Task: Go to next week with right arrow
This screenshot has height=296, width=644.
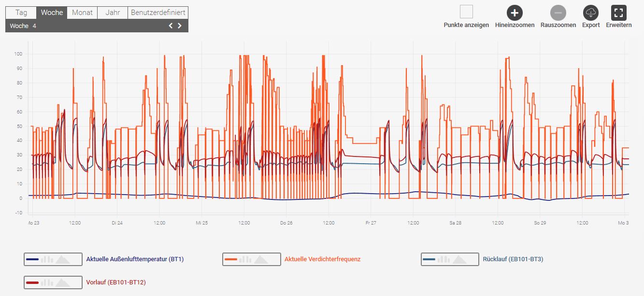Action: [180, 26]
